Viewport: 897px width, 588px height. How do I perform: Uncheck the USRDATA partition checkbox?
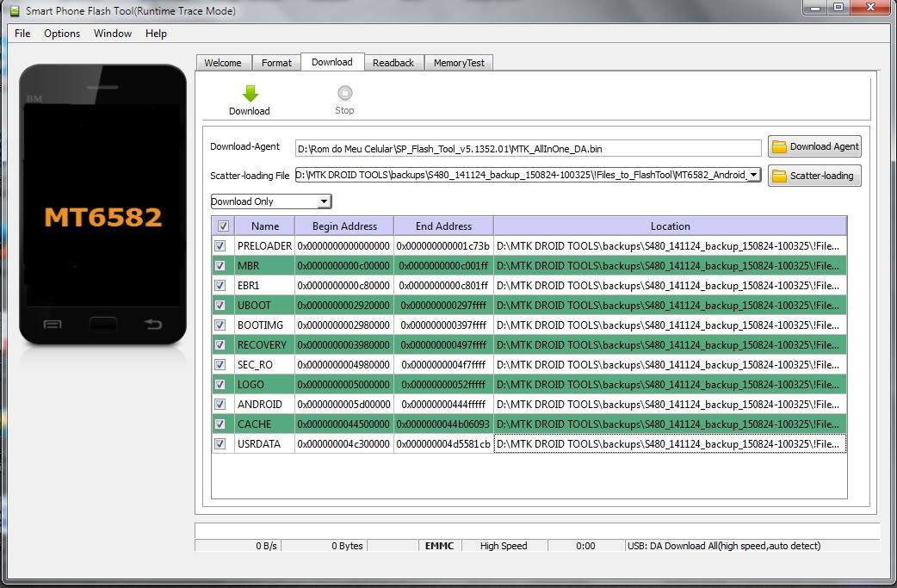tap(220, 444)
